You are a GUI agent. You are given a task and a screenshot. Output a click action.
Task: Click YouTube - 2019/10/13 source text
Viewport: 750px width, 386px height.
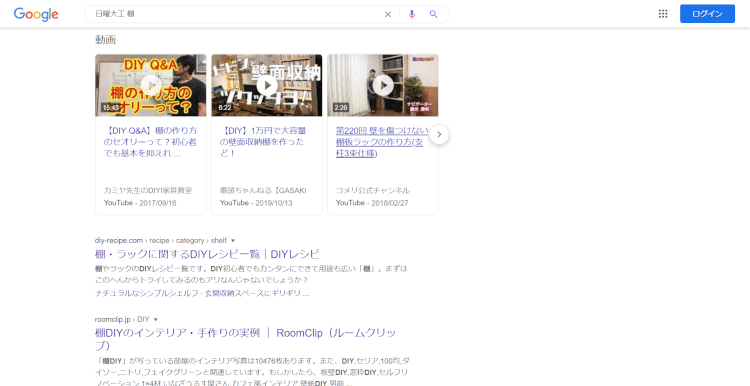(256, 203)
